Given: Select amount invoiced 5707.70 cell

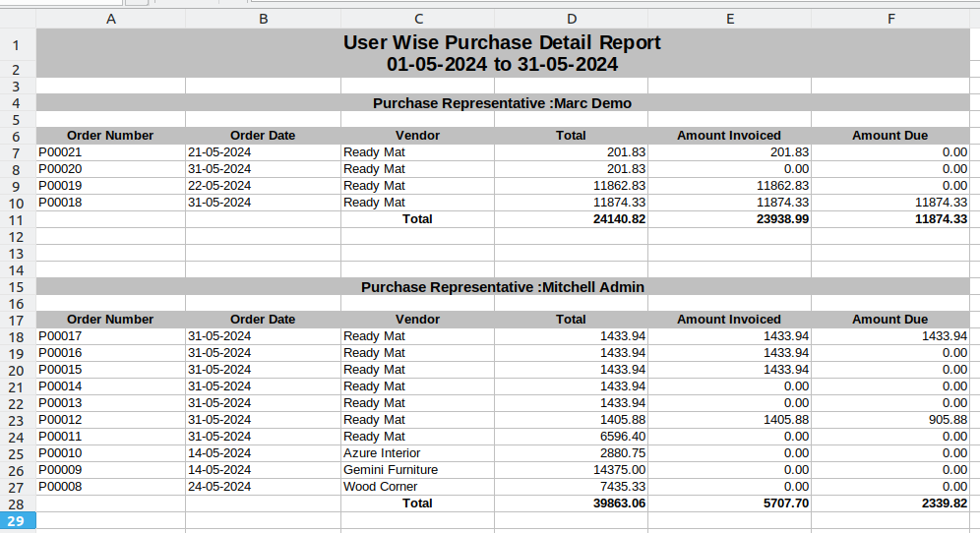Looking at the screenshot, I should [728, 503].
